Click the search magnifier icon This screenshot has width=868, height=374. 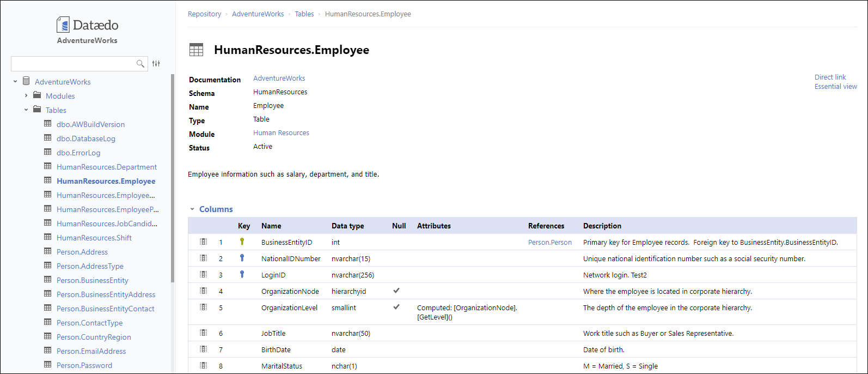(140, 64)
